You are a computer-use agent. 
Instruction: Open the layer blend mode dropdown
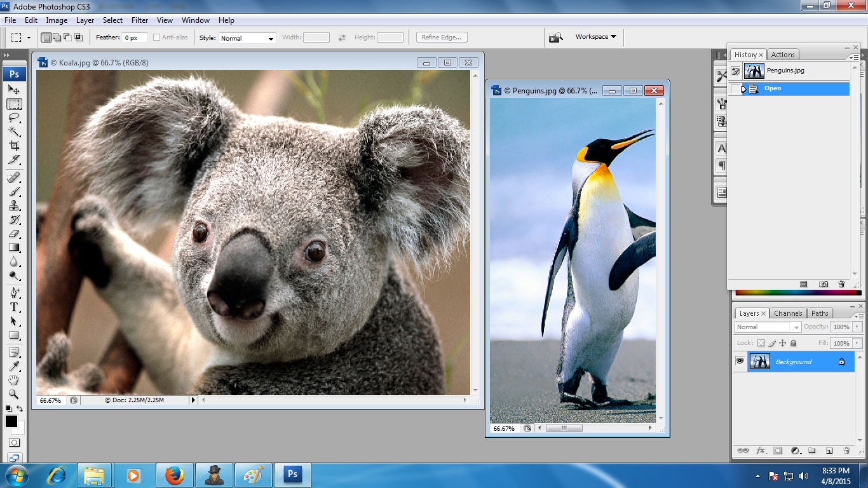tap(768, 327)
